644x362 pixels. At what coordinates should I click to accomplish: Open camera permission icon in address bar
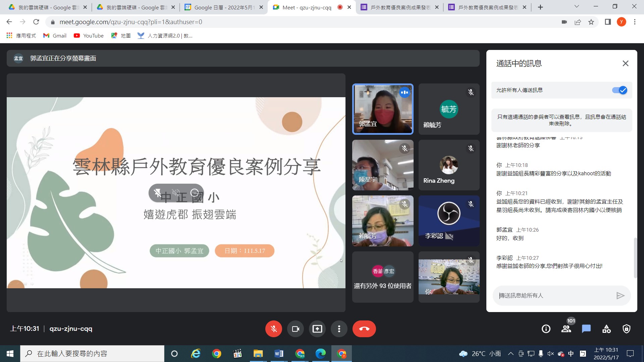(564, 22)
